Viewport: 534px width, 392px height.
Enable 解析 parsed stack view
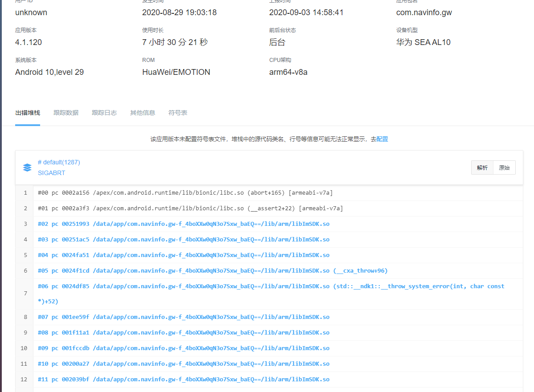pyautogui.click(x=482, y=167)
